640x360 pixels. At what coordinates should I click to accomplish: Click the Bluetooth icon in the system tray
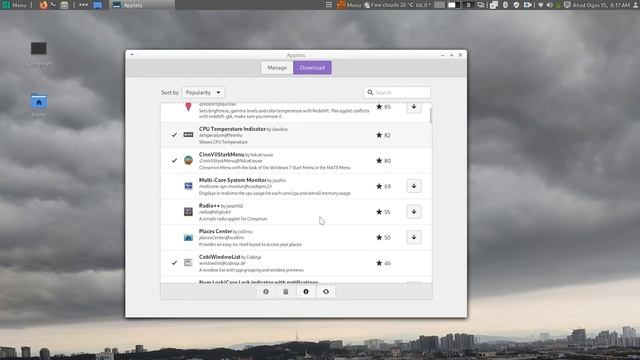(505, 5)
